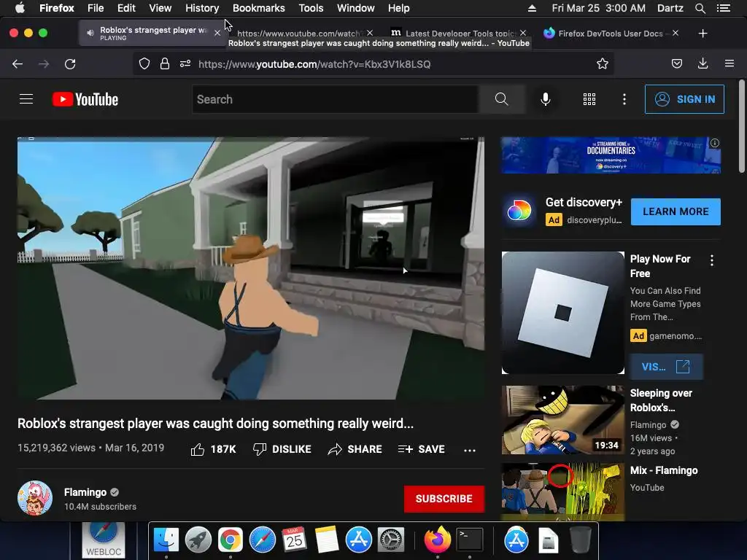Bookmark this page with star icon
This screenshot has width=747, height=560.
click(x=602, y=64)
